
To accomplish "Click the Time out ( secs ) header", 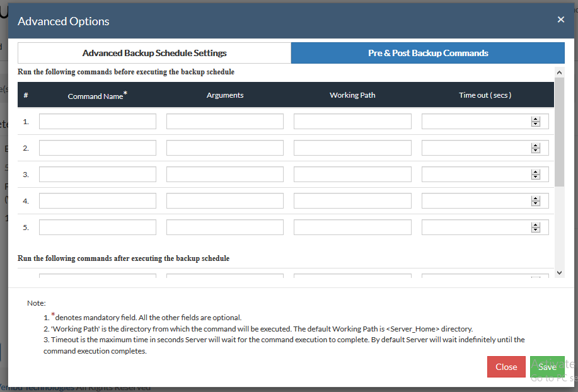I will [485, 95].
